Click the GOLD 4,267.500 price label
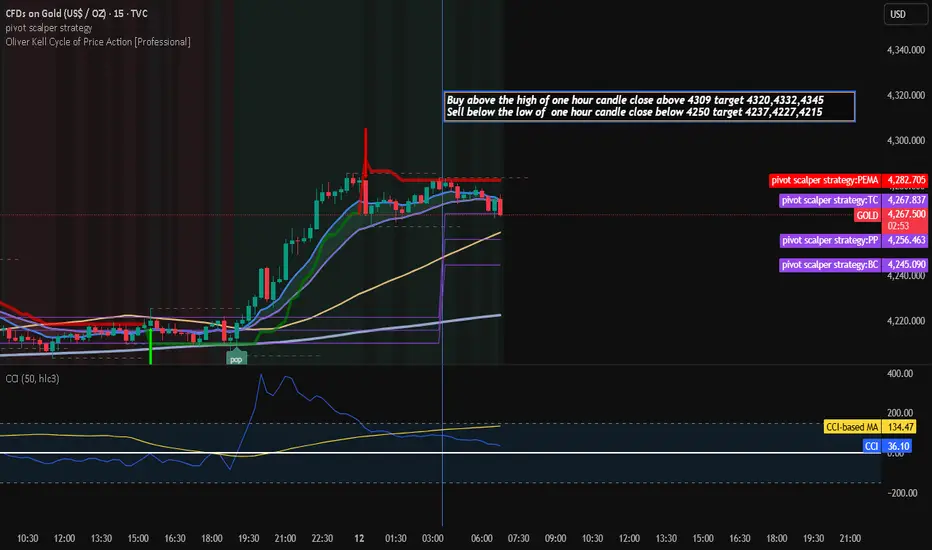Screen dimensions: 932x550 coord(890,215)
